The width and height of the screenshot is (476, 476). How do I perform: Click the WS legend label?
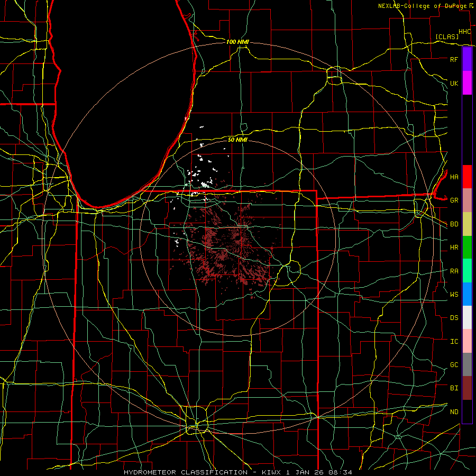click(x=454, y=295)
